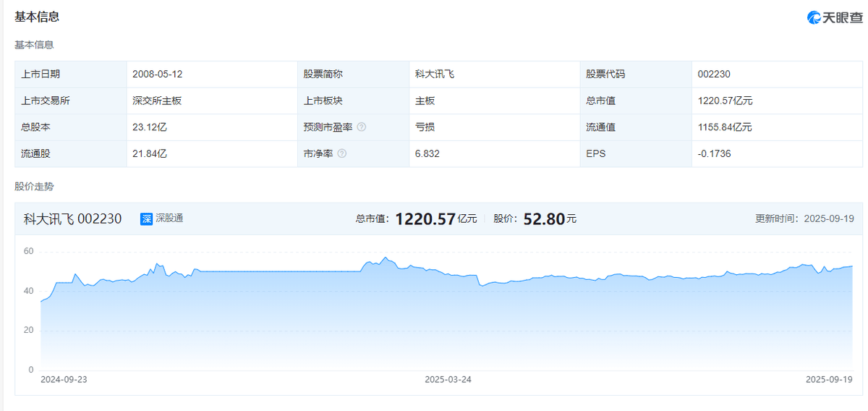Click the 23.12亿 value cell
The image size is (868, 411).
pos(212,127)
